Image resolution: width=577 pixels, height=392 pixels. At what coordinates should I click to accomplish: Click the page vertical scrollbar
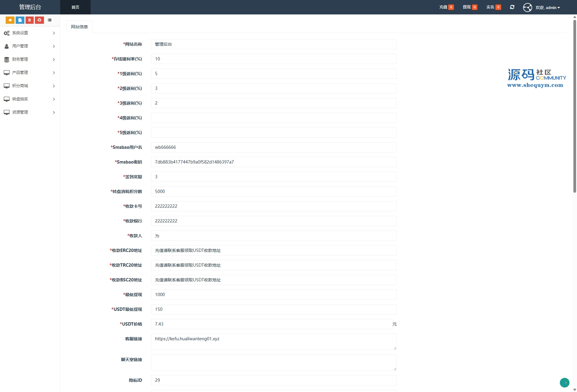[574, 105]
